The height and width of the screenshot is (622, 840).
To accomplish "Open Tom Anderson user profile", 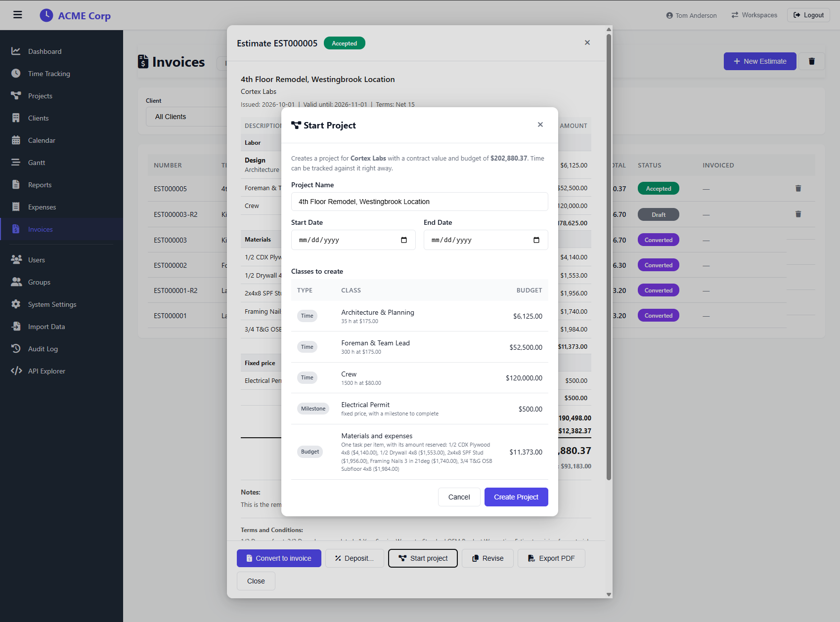I will click(x=691, y=15).
